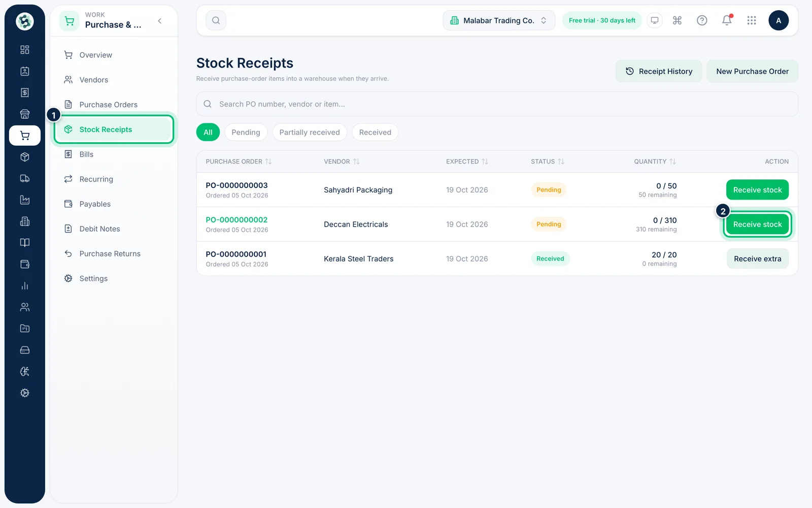
Task: Focus the Search PO number field
Action: point(497,104)
